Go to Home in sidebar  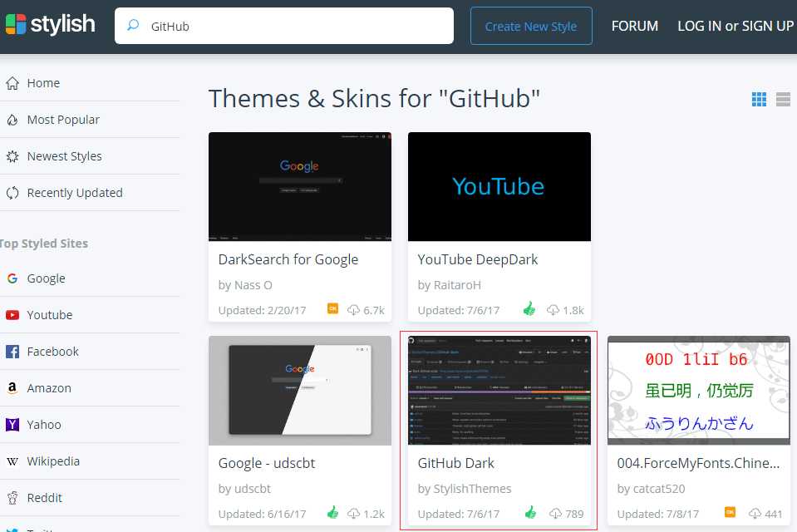(x=43, y=83)
